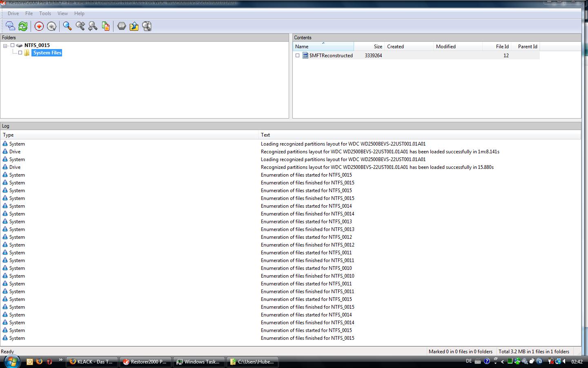The height and width of the screenshot is (368, 588).
Task: Click the NTFS_0015 drive icon
Action: (19, 45)
